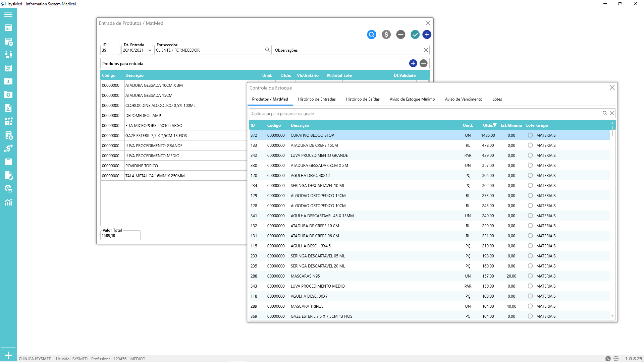Image resolution: width=644 pixels, height=362 pixels.
Task: Open the hamburger menu in sidebar
Action: click(8, 14)
